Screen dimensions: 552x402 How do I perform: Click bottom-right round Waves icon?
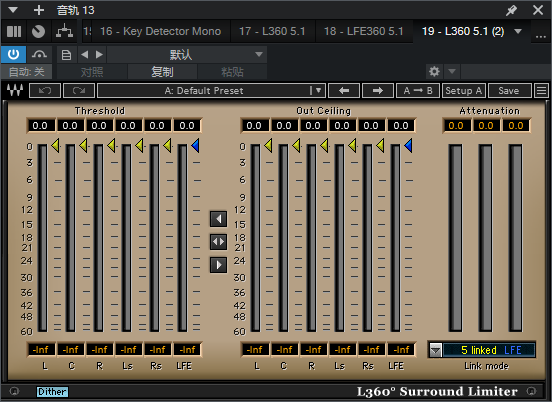[x=532, y=391]
